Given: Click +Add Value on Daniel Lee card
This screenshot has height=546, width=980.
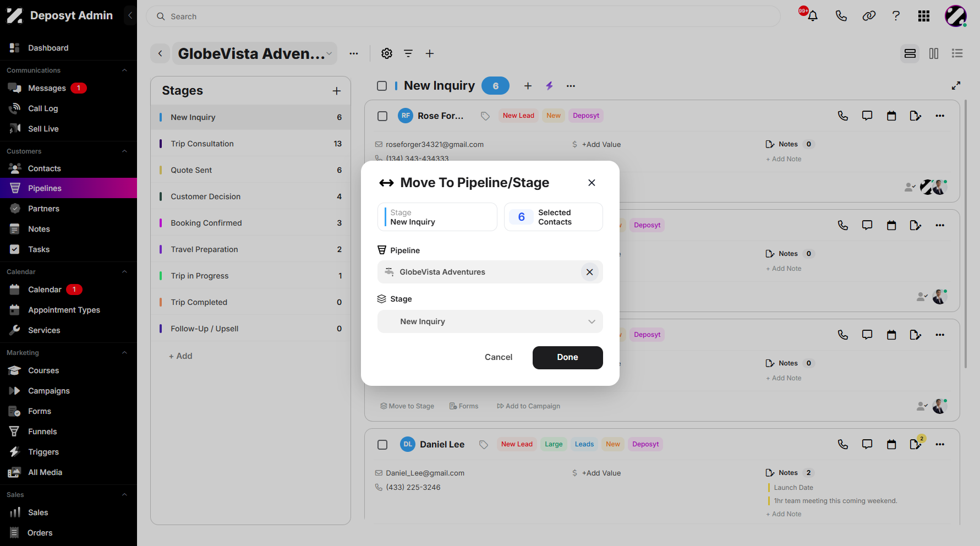Looking at the screenshot, I should pos(601,473).
